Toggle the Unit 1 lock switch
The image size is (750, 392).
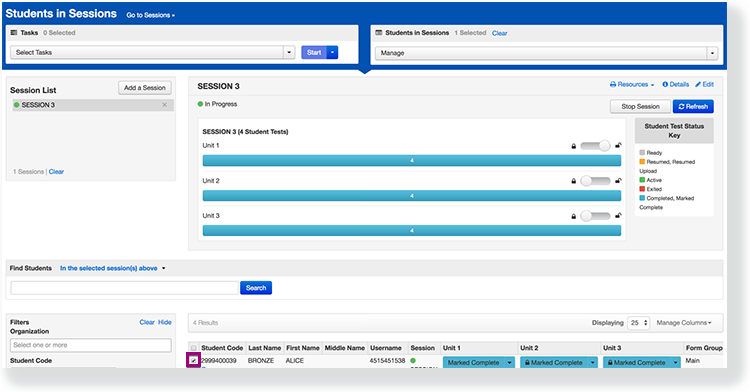[596, 146]
